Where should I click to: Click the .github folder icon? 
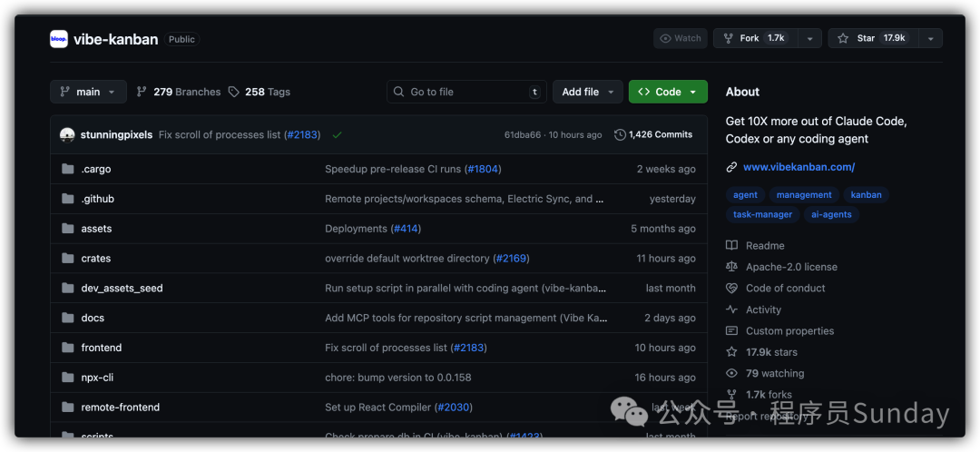pyautogui.click(x=67, y=199)
